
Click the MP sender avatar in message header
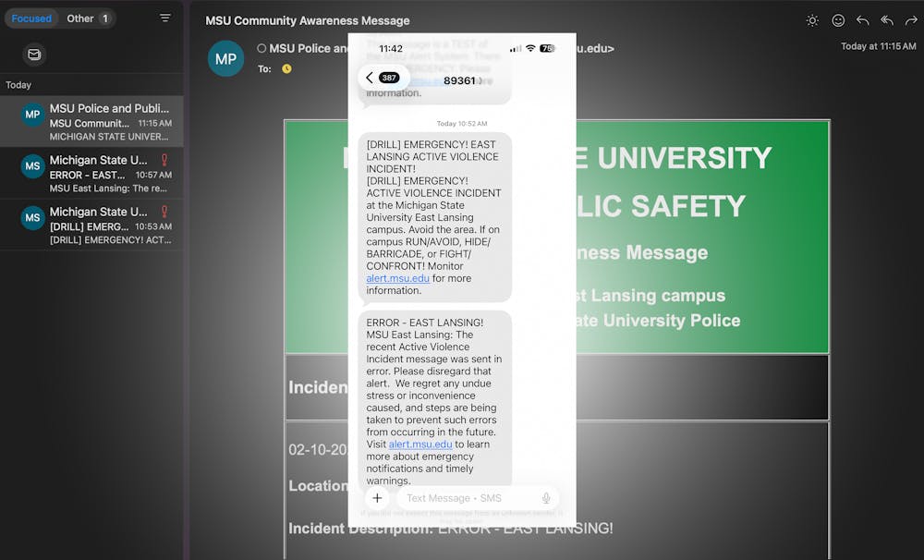point(226,58)
